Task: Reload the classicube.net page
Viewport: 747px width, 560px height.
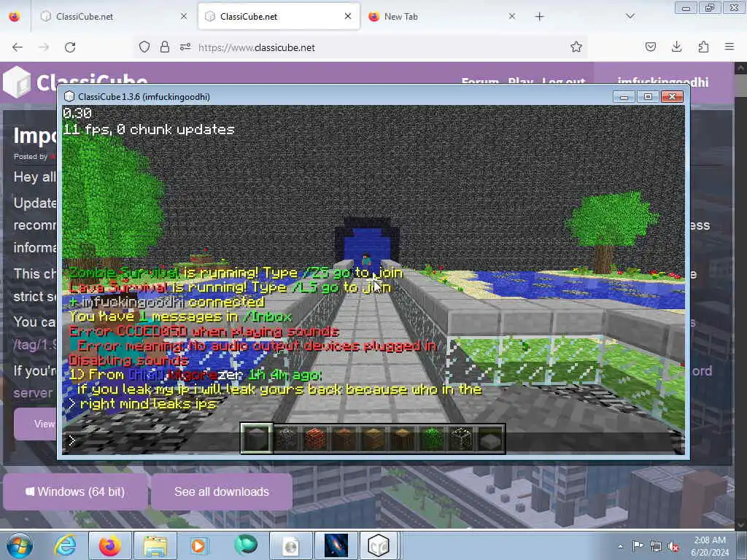Action: coord(70,47)
